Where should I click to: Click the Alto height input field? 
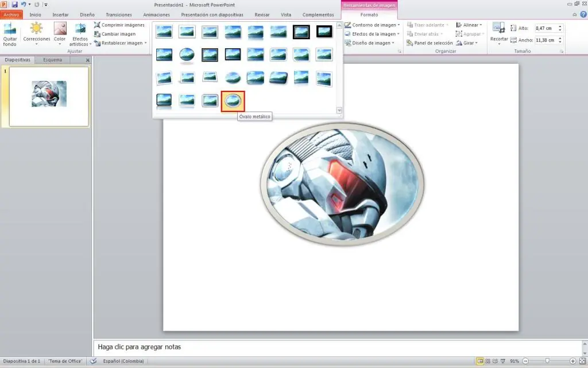(x=546, y=28)
